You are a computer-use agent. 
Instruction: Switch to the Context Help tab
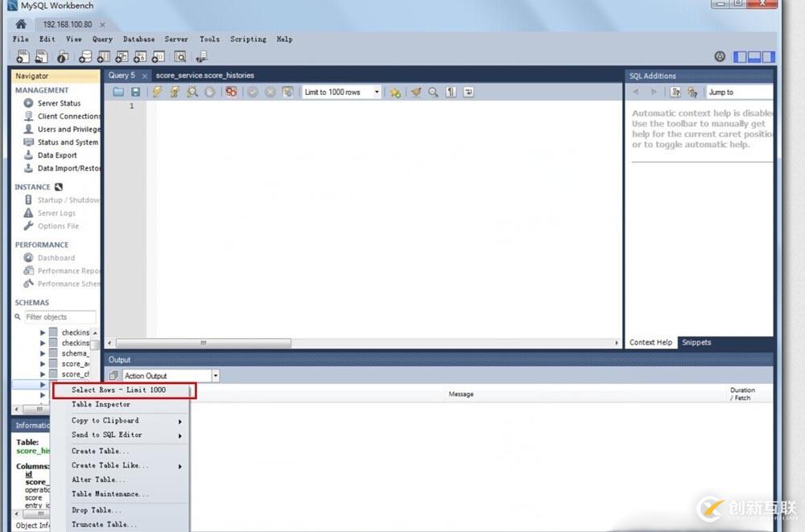(650, 343)
